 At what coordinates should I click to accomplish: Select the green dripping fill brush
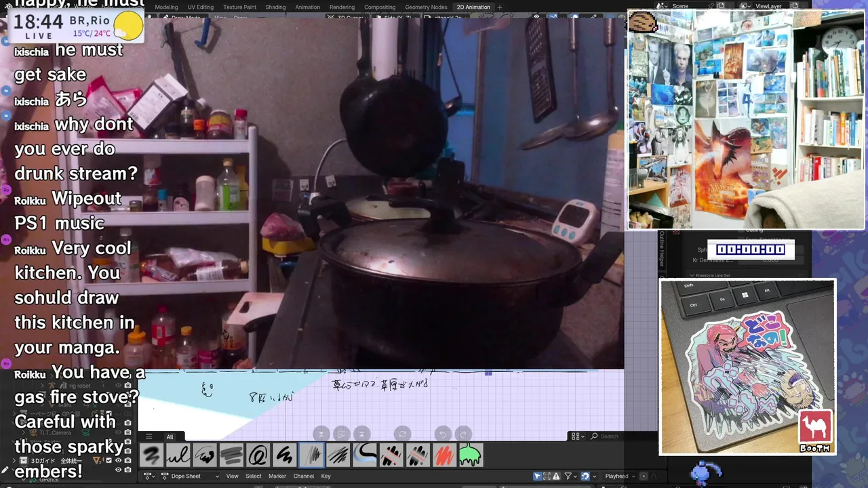[x=471, y=455]
